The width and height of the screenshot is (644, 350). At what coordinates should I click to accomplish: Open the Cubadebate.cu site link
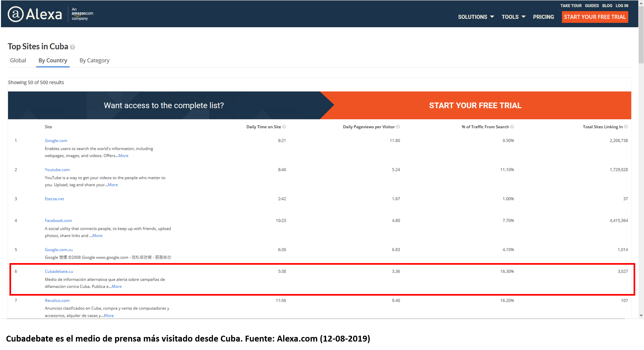tap(59, 272)
